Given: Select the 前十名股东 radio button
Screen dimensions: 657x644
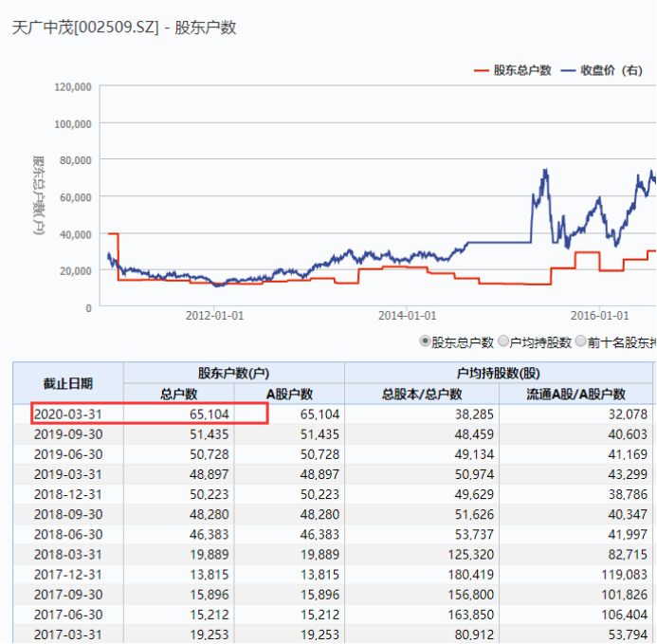Looking at the screenshot, I should [581, 341].
